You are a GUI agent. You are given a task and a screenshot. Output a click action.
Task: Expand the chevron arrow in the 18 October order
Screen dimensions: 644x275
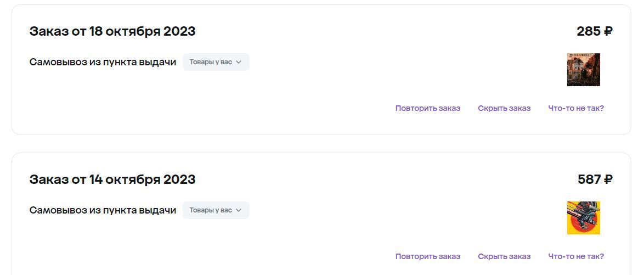tap(239, 62)
